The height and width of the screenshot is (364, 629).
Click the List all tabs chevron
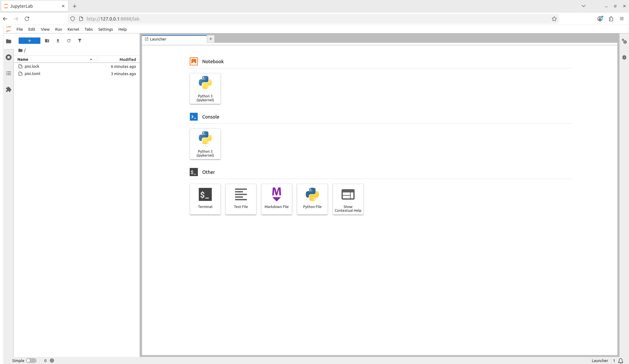point(584,6)
